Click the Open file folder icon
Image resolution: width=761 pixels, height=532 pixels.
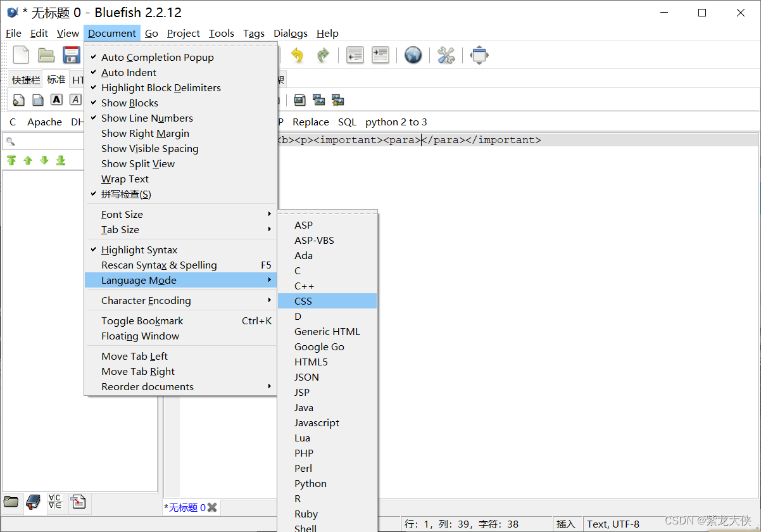(46, 55)
